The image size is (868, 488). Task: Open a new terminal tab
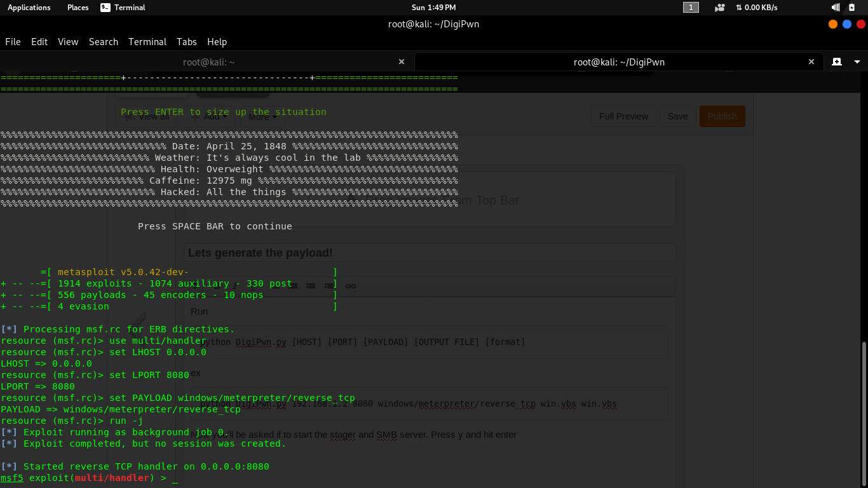(x=837, y=62)
